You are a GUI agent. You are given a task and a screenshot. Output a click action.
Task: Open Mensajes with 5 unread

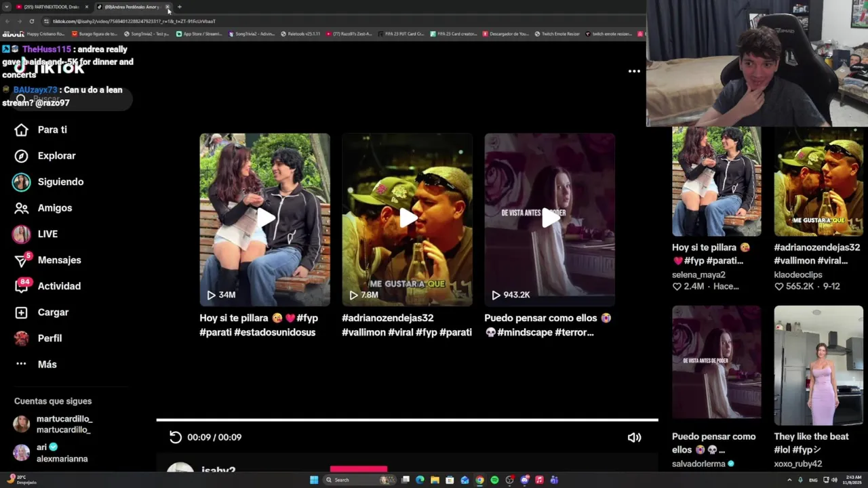click(x=47, y=260)
